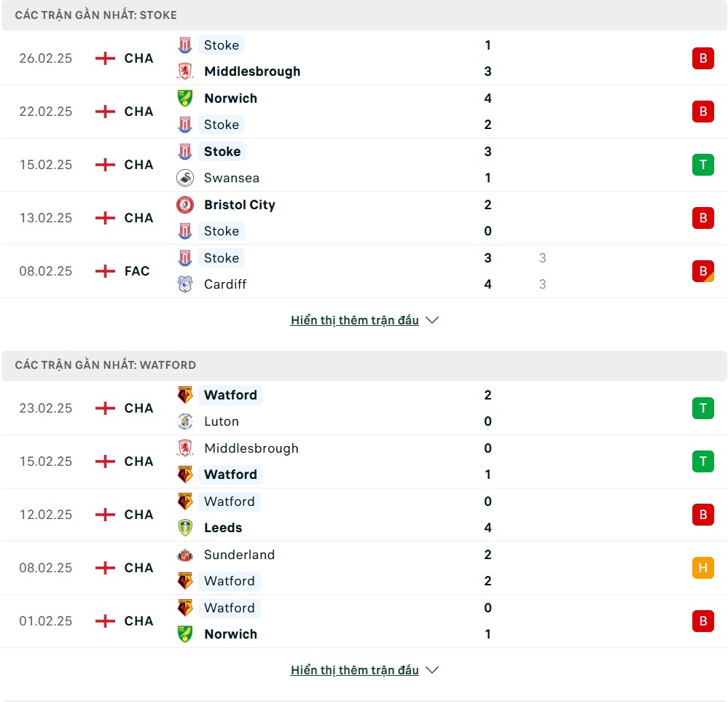
Task: Click the Sunderland club crest
Action: [x=185, y=555]
